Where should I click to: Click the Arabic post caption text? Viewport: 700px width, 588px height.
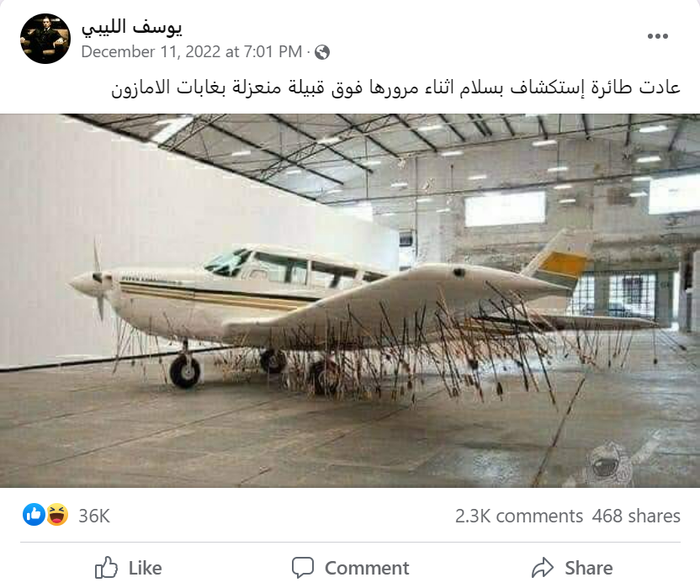pos(395,87)
